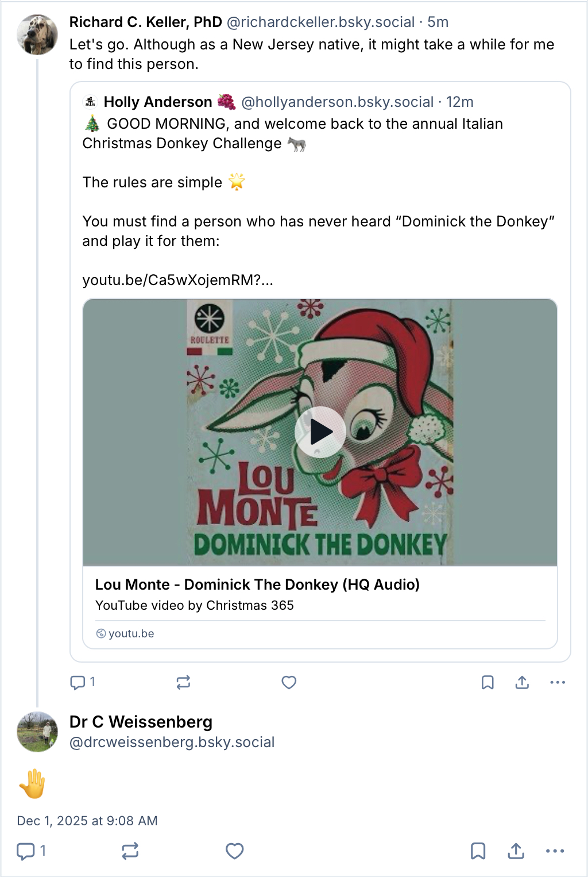
Task: Open Richard C. Keller's profile name
Action: pyautogui.click(x=145, y=22)
